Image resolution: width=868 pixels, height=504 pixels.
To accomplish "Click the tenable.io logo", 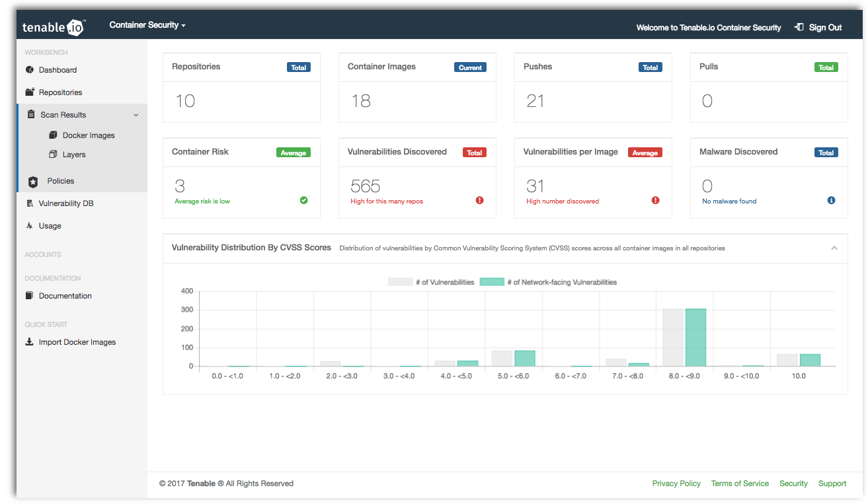I will coord(53,26).
